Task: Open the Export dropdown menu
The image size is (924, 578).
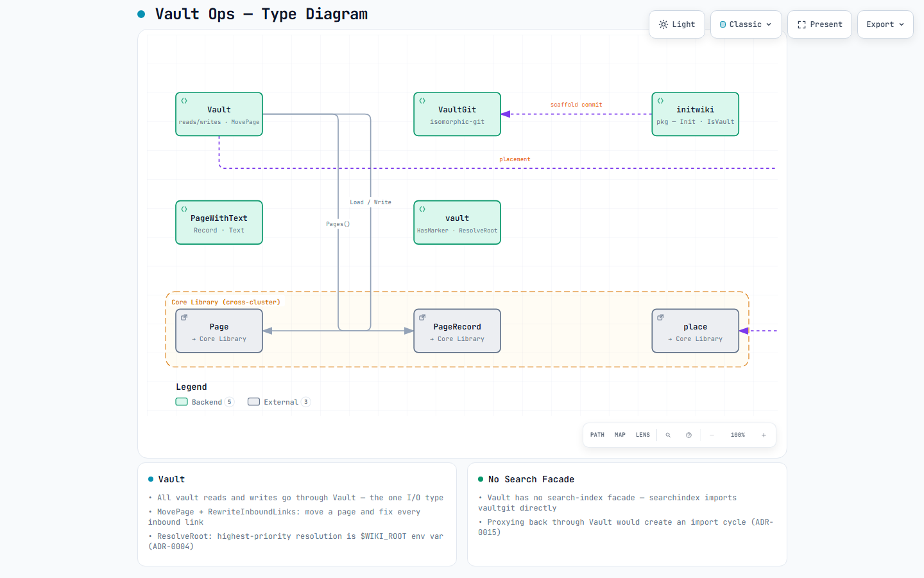Action: tap(885, 24)
